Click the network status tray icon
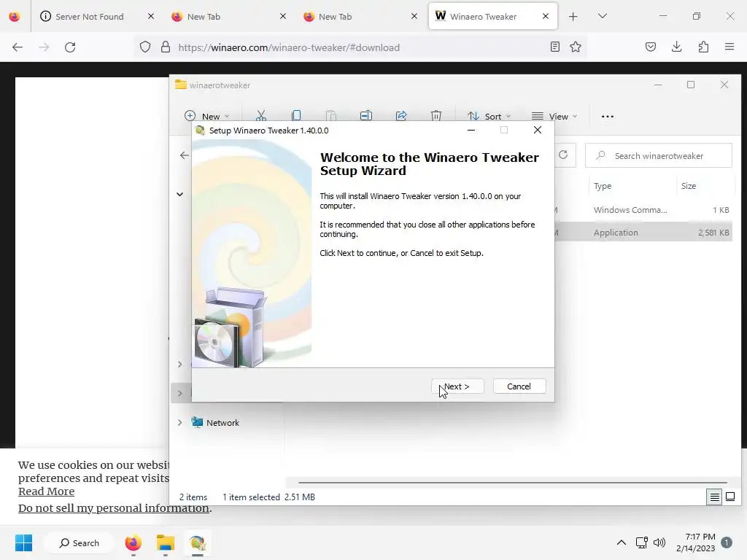The image size is (747, 560). click(641, 542)
